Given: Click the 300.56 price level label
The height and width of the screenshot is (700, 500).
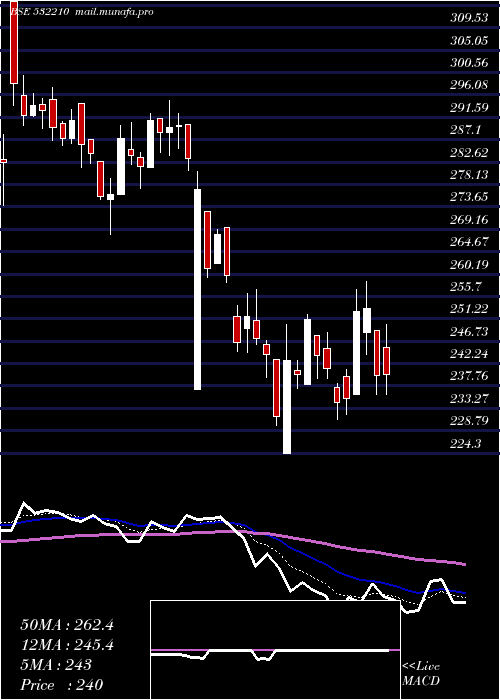Looking at the screenshot, I should [x=469, y=63].
